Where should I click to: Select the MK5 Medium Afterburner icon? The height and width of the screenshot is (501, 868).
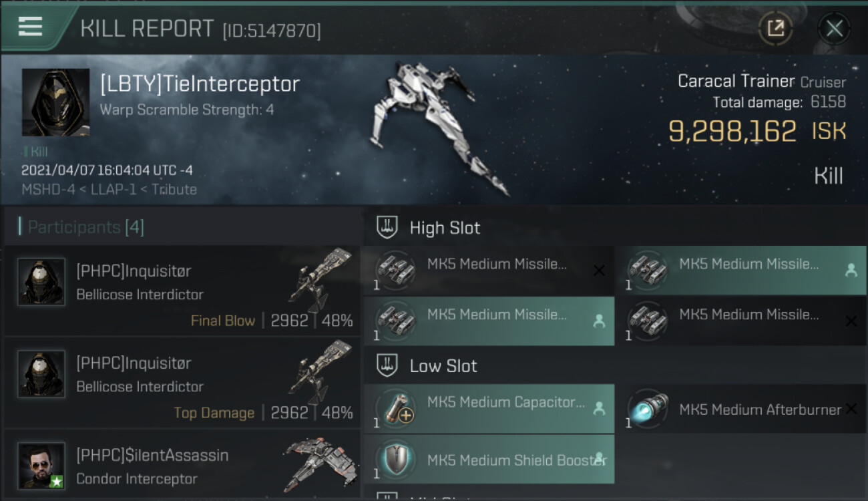pyautogui.click(x=648, y=408)
